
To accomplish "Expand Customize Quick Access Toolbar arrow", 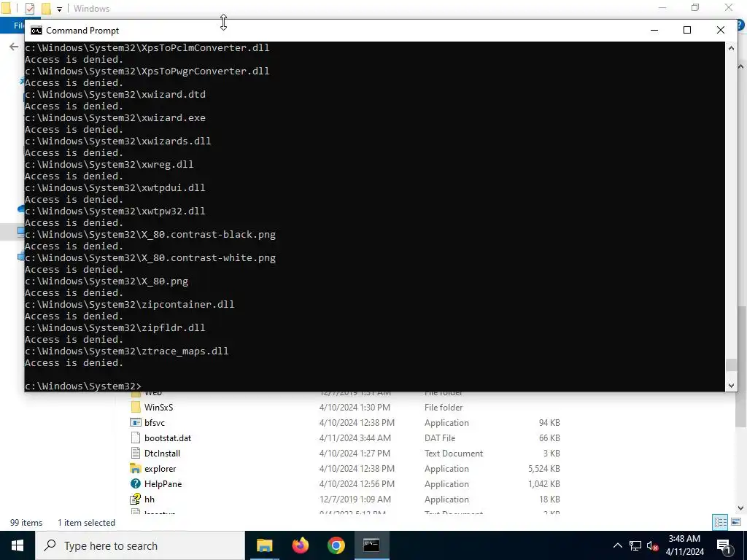I will pos(59,9).
